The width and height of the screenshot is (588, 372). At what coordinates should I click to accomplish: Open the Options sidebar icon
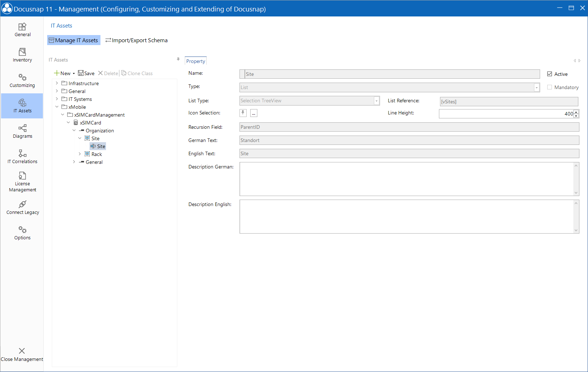coord(22,233)
